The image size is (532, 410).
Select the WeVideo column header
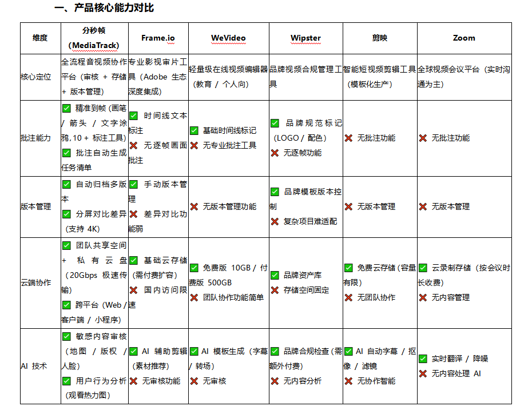(x=229, y=38)
